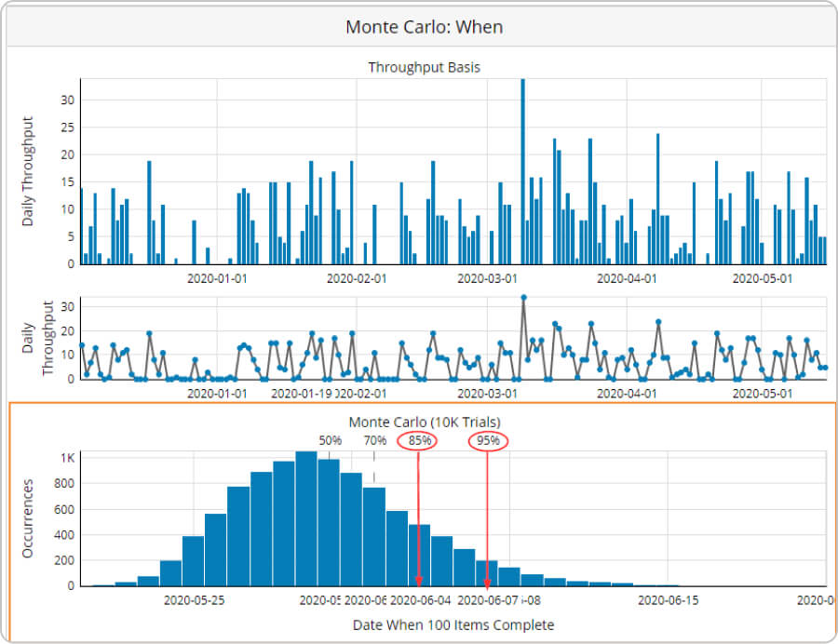Viewport: 838px width, 644px height.
Task: Click the Monte Carlo: When panel title
Action: (424, 26)
